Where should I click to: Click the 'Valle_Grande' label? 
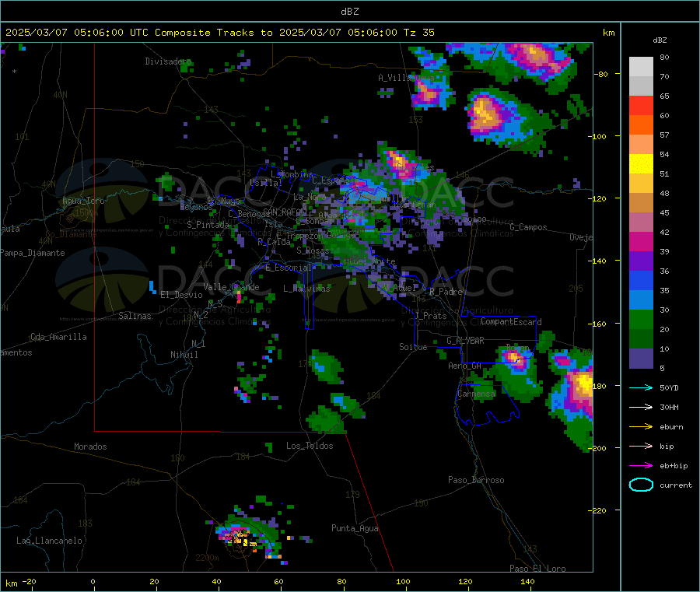tap(231, 287)
